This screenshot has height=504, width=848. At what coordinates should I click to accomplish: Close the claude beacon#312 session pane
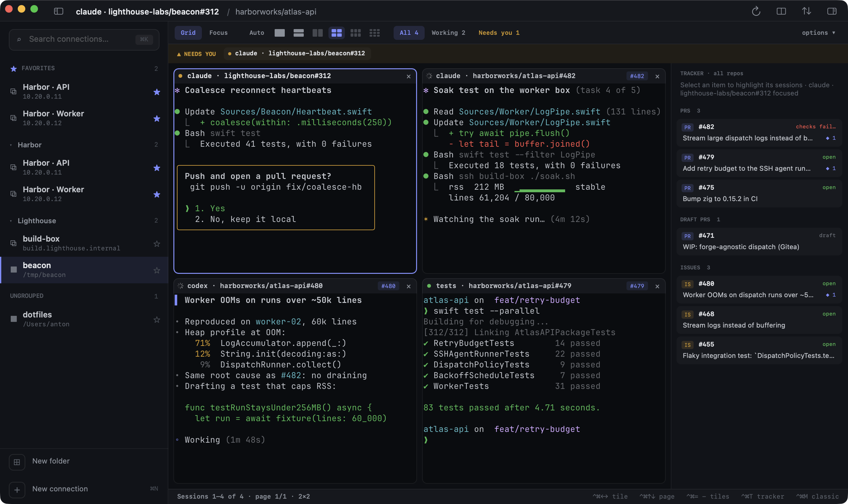pyautogui.click(x=408, y=77)
